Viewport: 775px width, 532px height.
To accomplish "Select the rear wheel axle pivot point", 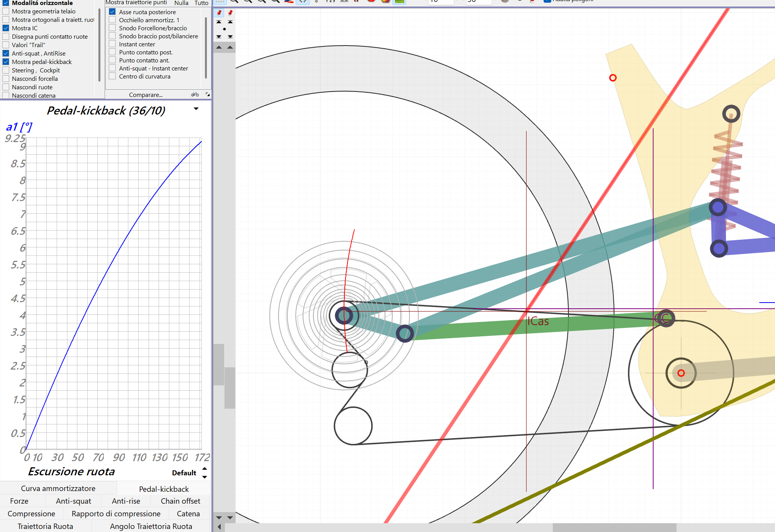I will point(344,316).
